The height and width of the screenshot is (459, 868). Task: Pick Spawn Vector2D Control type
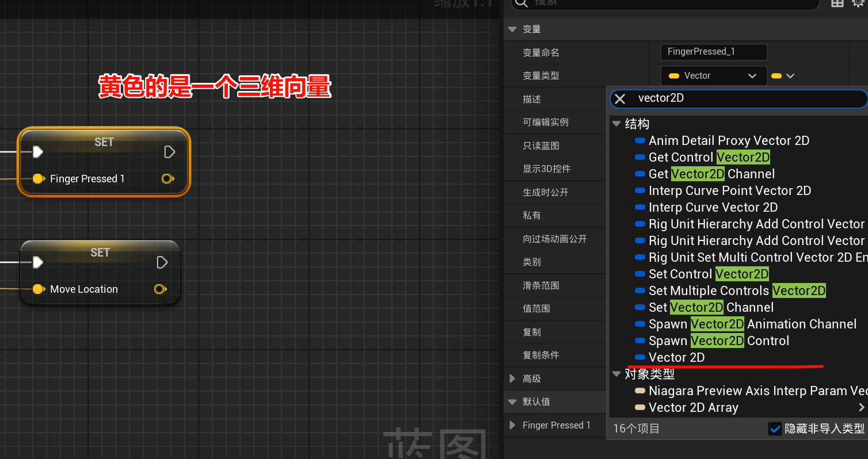719,341
